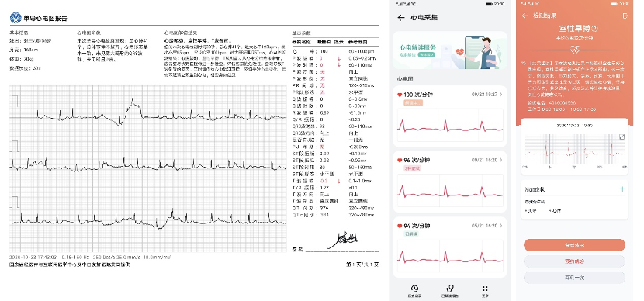The image size is (644, 301).
Task: Open the More dots icon in bottom bar
Action: (486, 289)
